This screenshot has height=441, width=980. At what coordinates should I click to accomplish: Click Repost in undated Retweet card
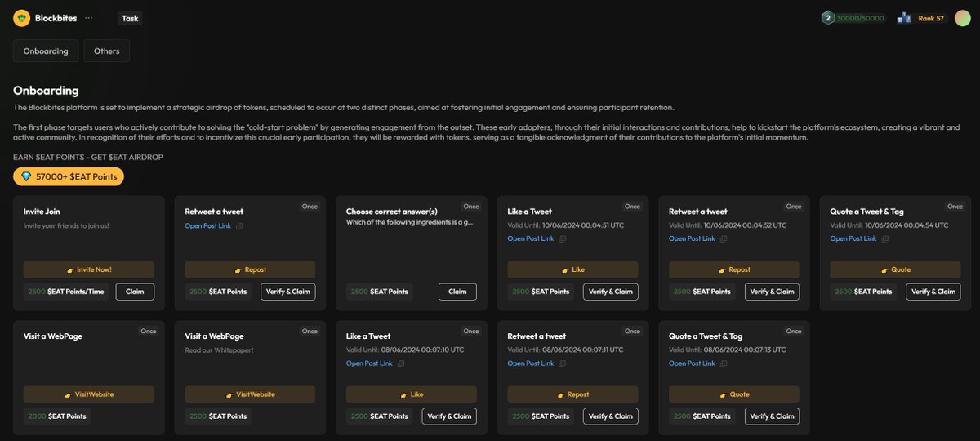click(x=250, y=269)
